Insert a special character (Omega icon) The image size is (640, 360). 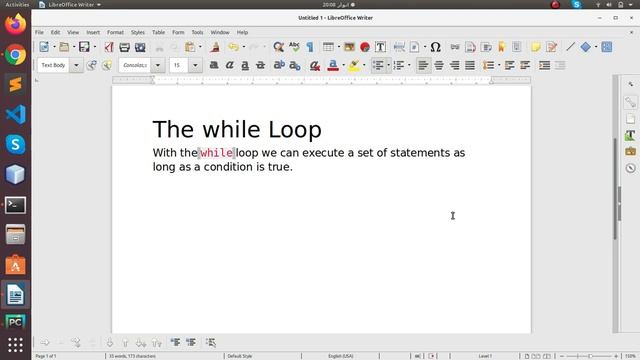click(x=436, y=47)
